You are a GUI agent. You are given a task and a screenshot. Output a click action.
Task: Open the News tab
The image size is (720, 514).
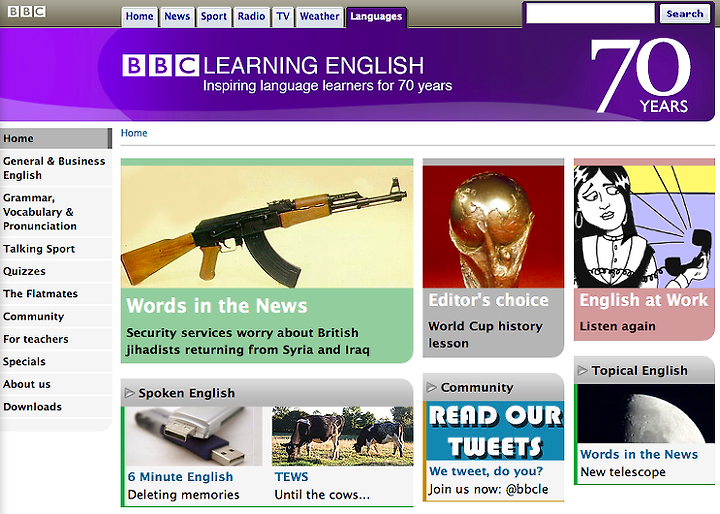tap(177, 17)
